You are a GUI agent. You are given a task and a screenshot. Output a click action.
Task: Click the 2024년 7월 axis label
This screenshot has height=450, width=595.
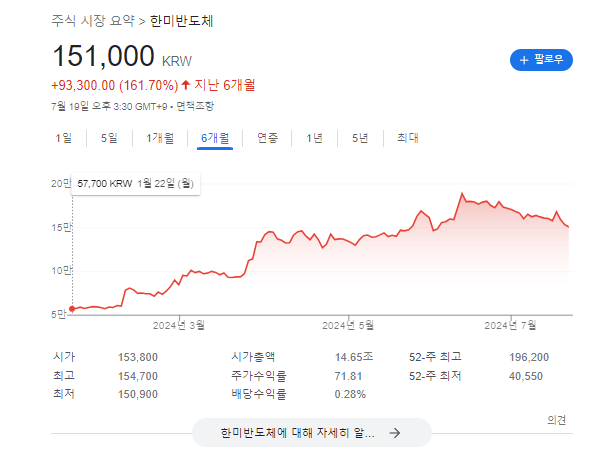510,325
